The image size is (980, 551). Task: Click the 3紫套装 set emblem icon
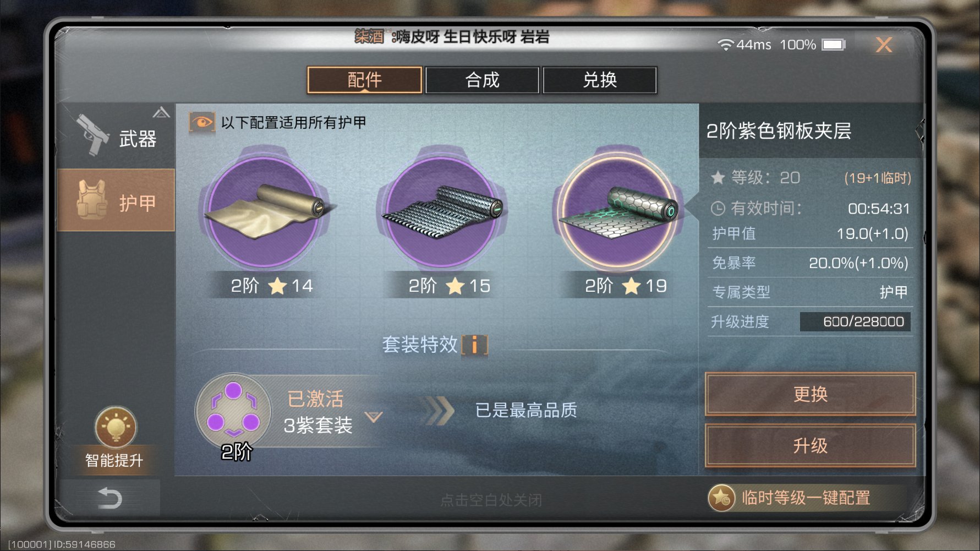(234, 411)
